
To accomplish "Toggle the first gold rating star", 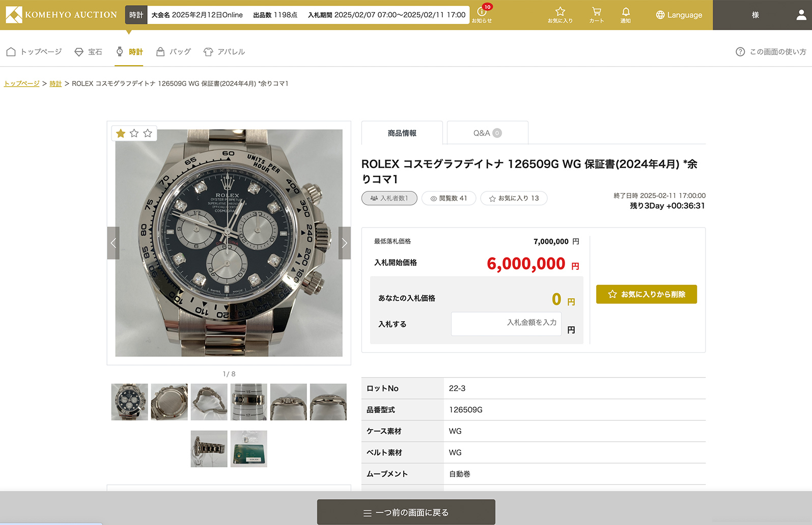I will (x=121, y=133).
